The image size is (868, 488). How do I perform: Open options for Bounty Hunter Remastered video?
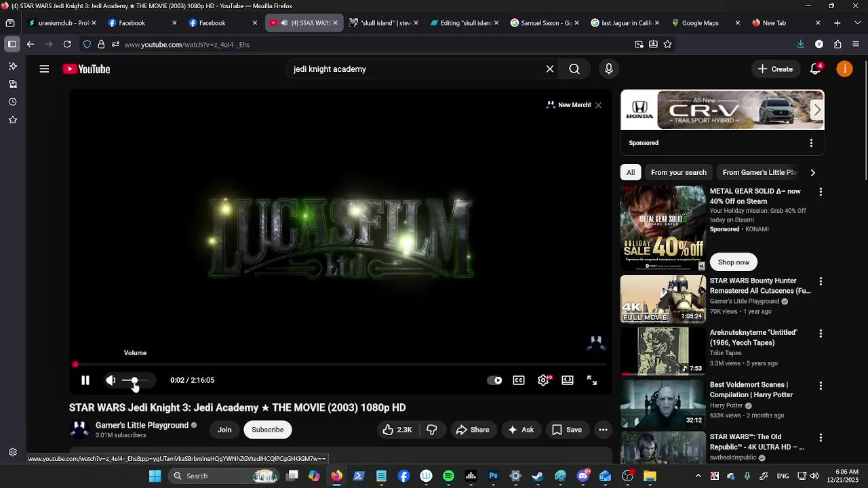click(x=821, y=281)
